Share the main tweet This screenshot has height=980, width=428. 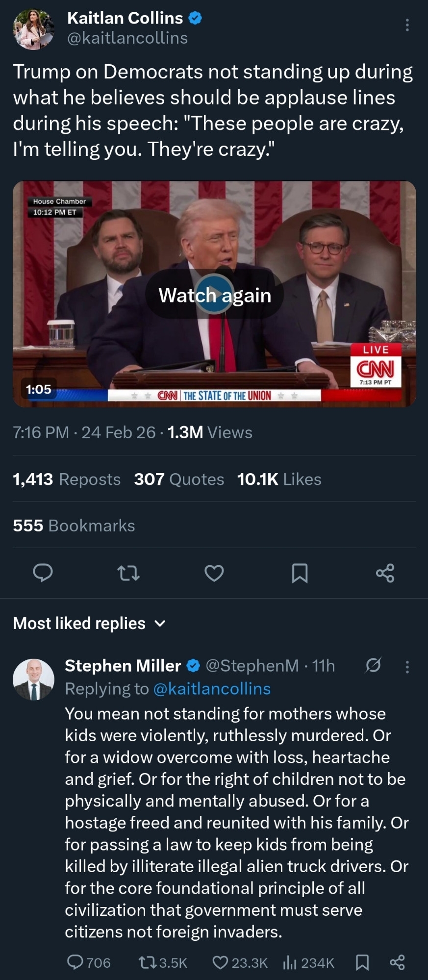point(385,573)
